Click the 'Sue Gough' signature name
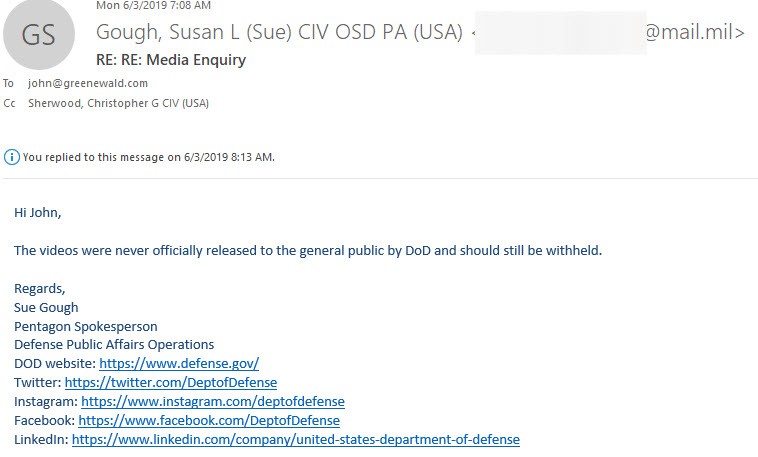758x457 pixels. pyautogui.click(x=46, y=308)
